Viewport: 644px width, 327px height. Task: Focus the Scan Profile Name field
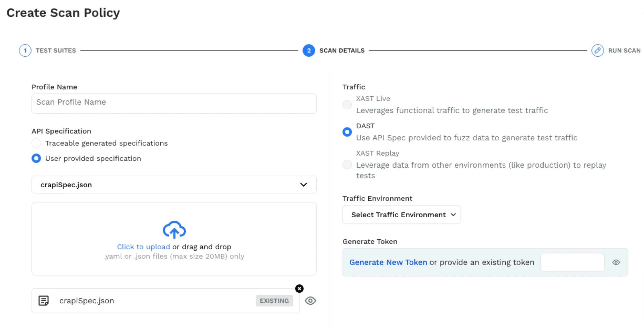(174, 103)
